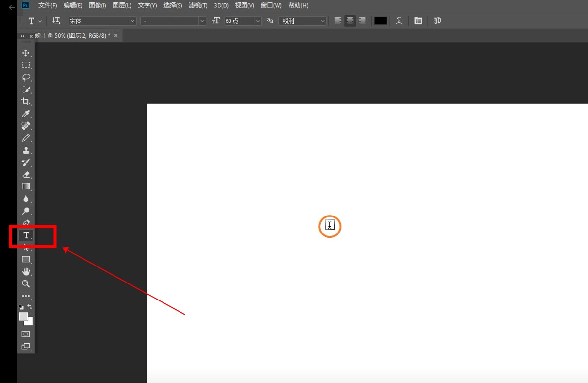Select the Rectangular Marquee tool
The height and width of the screenshot is (383, 588).
pyautogui.click(x=26, y=65)
